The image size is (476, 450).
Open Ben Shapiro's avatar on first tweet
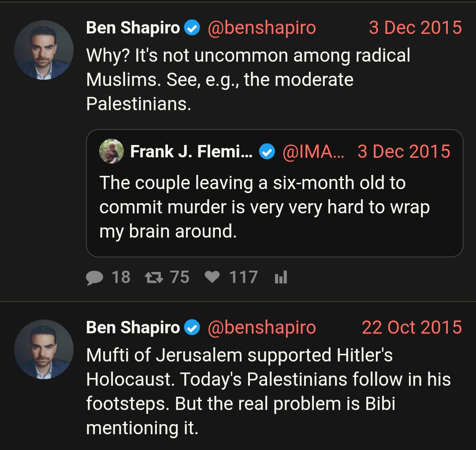[x=44, y=50]
